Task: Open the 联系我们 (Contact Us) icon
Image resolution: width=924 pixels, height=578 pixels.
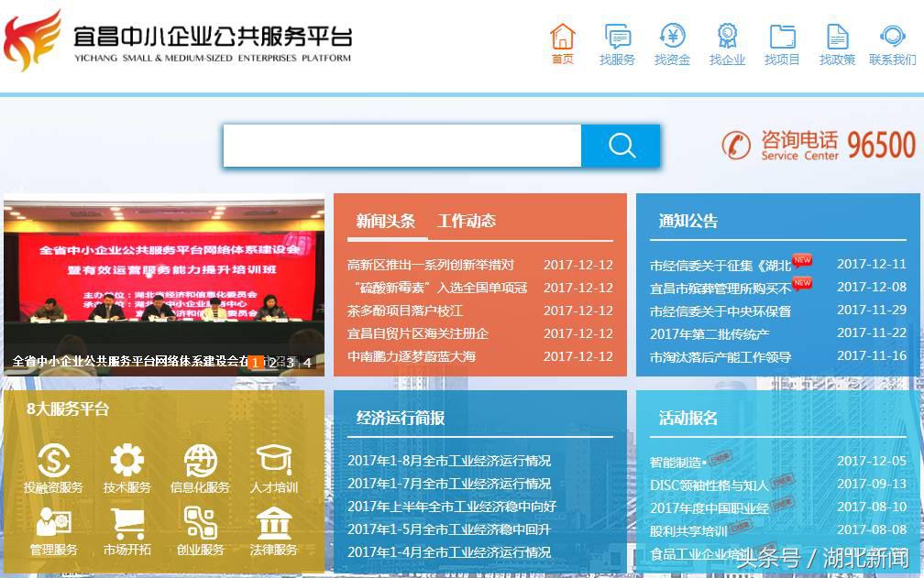Action: [x=891, y=41]
